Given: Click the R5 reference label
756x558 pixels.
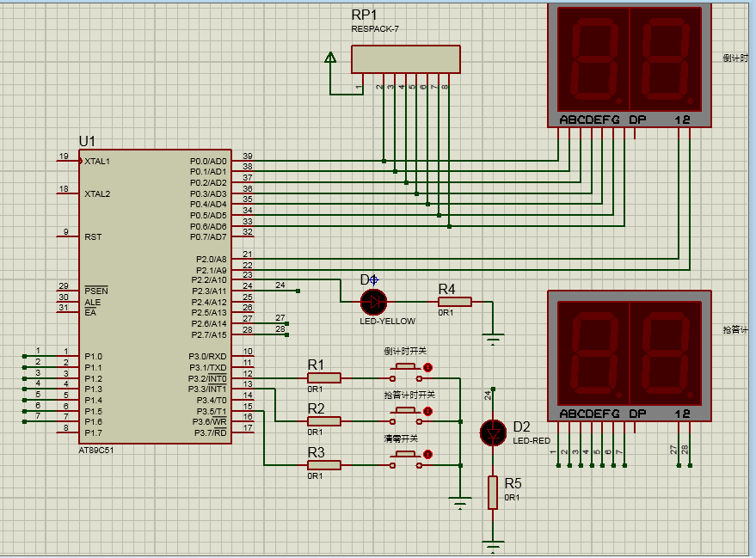Looking at the screenshot, I should [x=513, y=483].
